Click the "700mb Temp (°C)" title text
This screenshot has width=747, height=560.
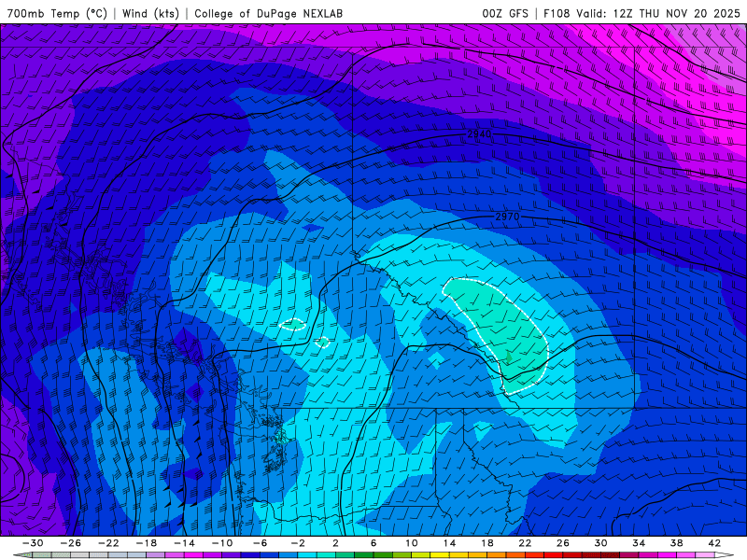click(x=57, y=13)
